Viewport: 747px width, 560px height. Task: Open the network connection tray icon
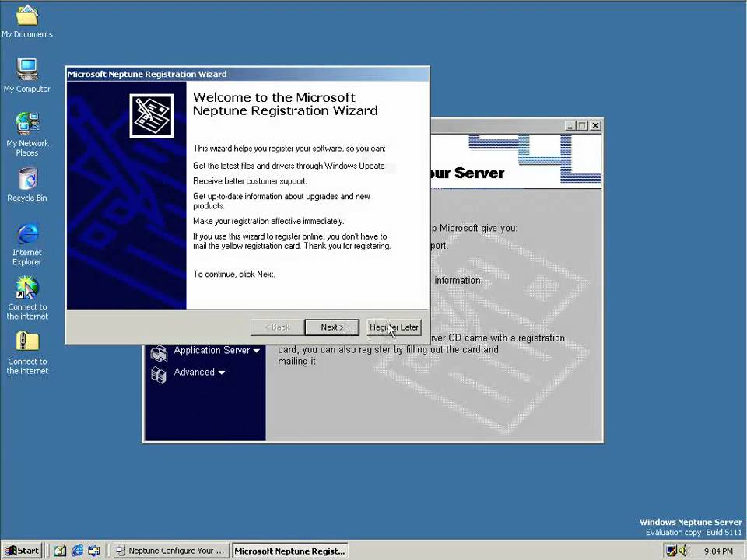pos(672,551)
